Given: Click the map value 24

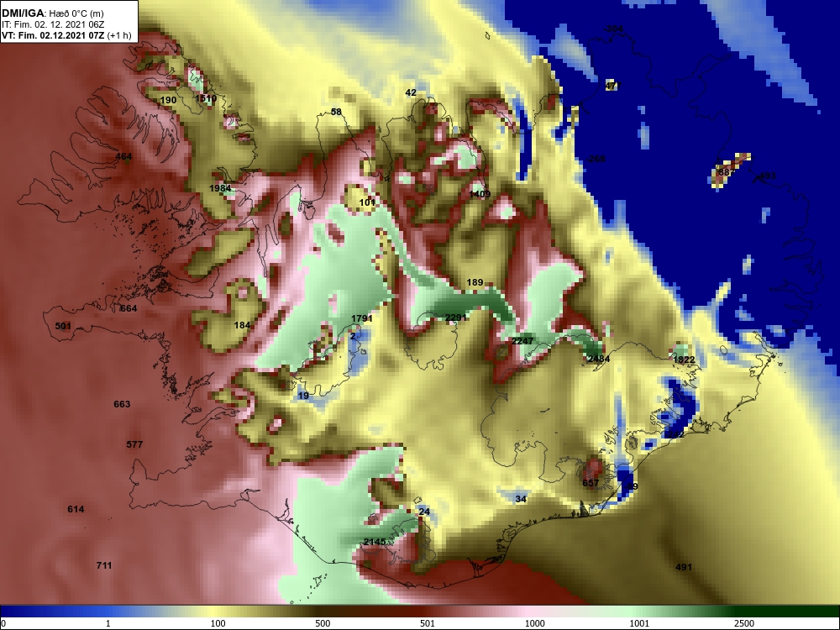Looking at the screenshot, I should [x=424, y=512].
